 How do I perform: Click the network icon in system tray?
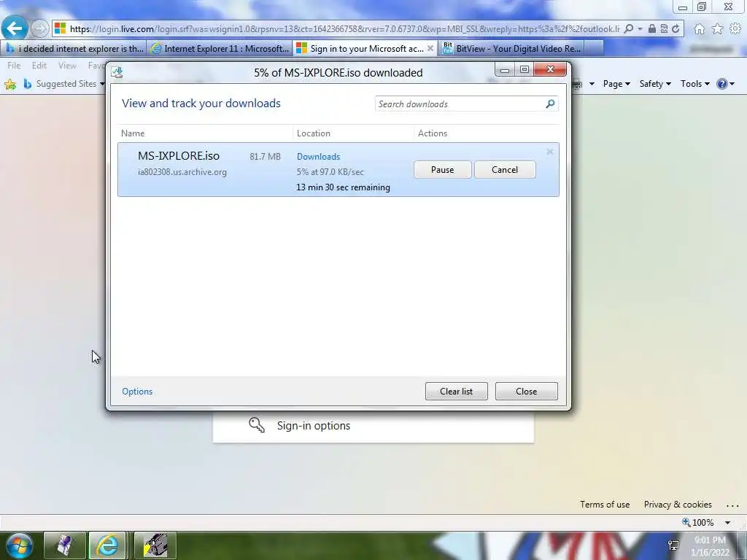tap(673, 545)
